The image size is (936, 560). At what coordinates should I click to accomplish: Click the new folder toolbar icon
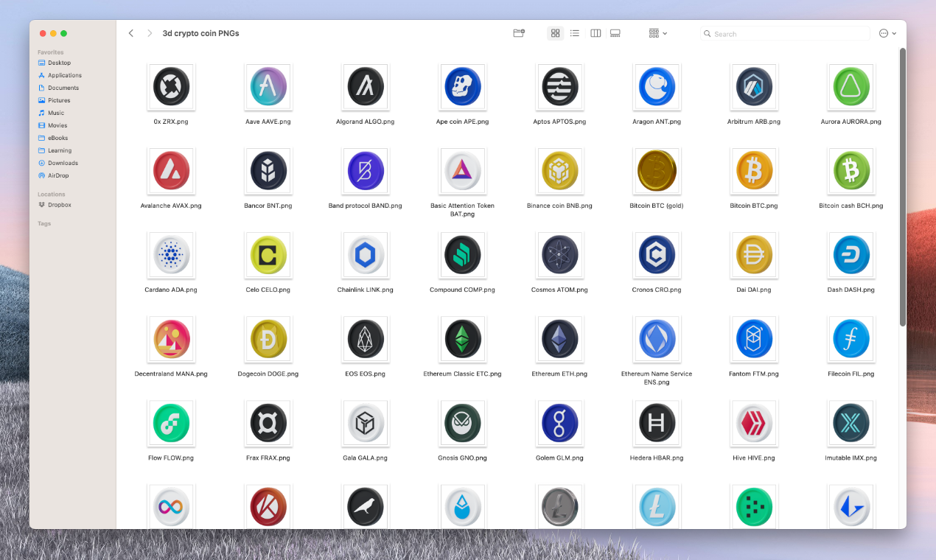tap(519, 33)
